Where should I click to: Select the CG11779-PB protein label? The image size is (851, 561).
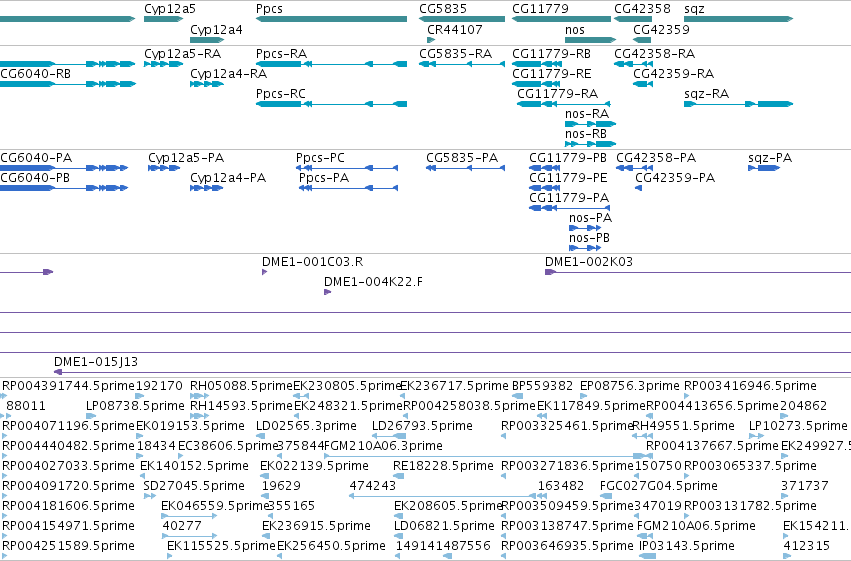[x=568, y=158]
